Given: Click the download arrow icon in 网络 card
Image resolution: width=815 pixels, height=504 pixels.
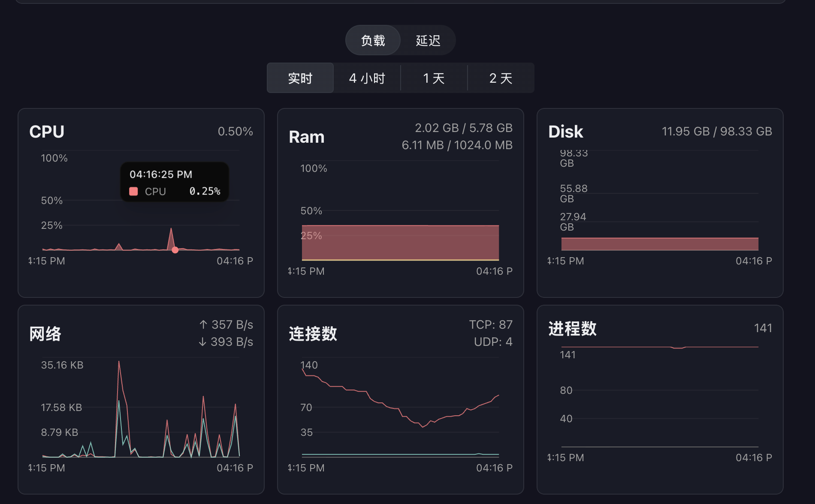Looking at the screenshot, I should click(202, 342).
